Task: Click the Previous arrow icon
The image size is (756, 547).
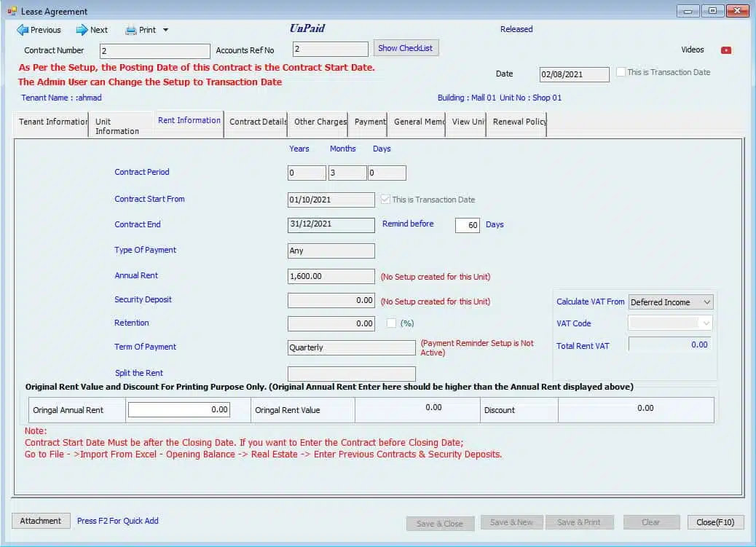Action: point(23,30)
